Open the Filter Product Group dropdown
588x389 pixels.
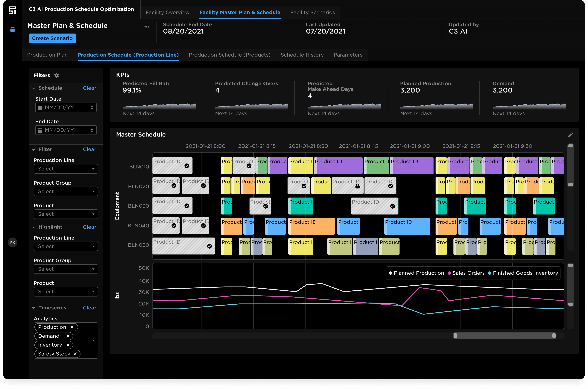[x=66, y=191]
